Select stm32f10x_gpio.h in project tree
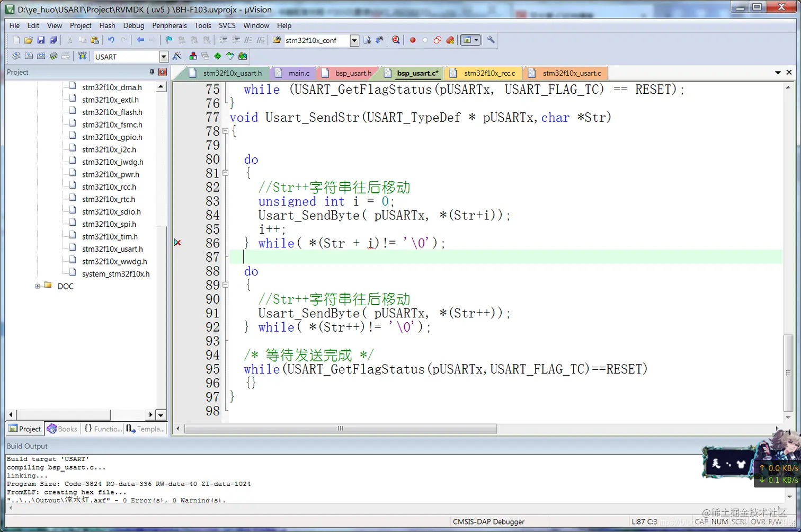Viewport: 801px width, 532px height. click(x=112, y=137)
